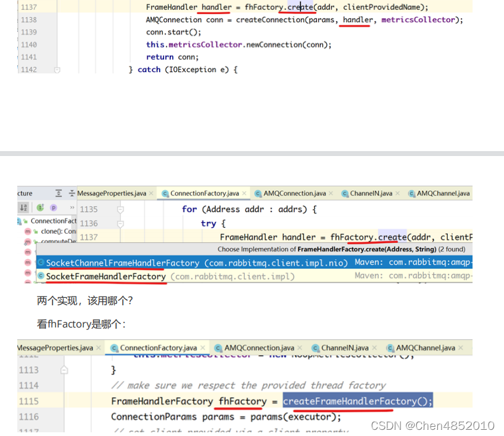This screenshot has height=436, width=504.
Task: Click fhFactory variable on line 1115
Action: pyautogui.click(x=242, y=401)
